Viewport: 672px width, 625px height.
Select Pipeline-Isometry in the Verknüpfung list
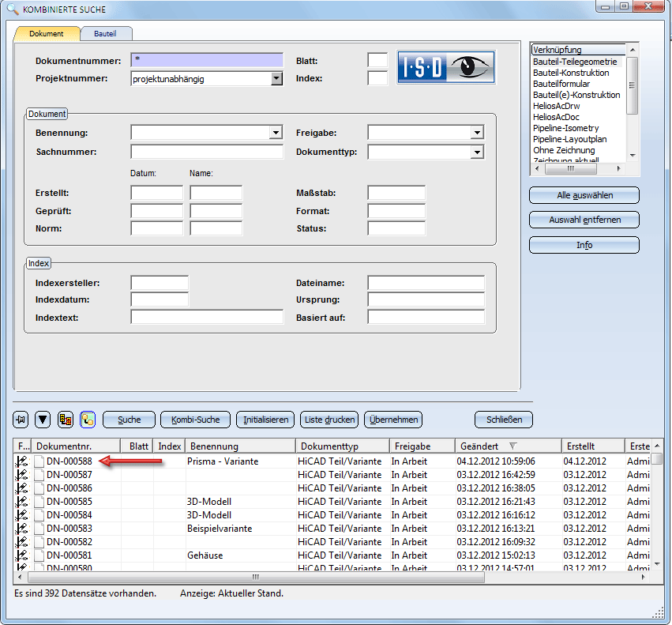click(565, 128)
